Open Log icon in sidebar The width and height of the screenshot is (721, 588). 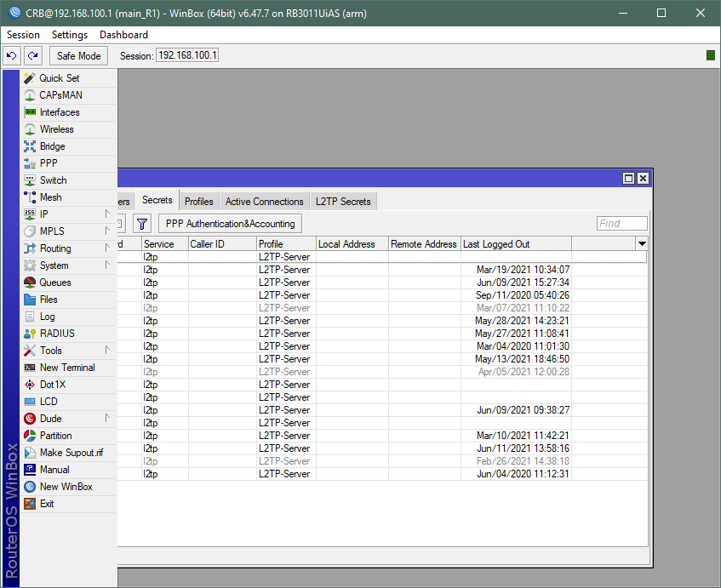point(30,317)
